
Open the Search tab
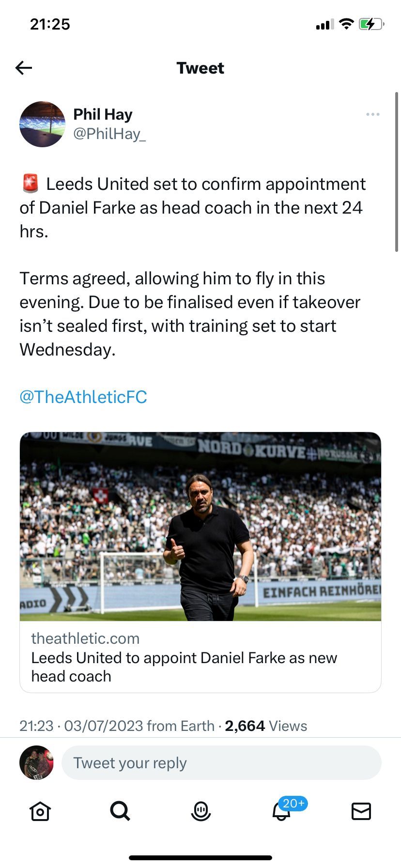(120, 811)
